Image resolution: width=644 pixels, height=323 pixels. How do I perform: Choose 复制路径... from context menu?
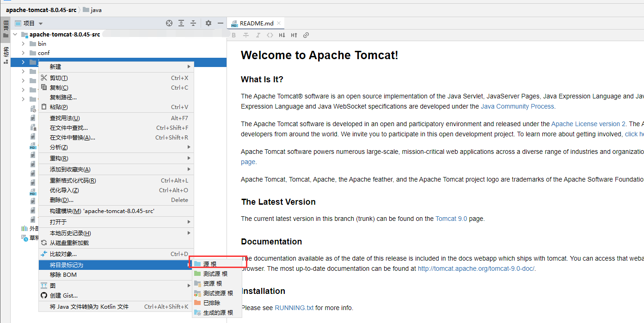coord(116,97)
